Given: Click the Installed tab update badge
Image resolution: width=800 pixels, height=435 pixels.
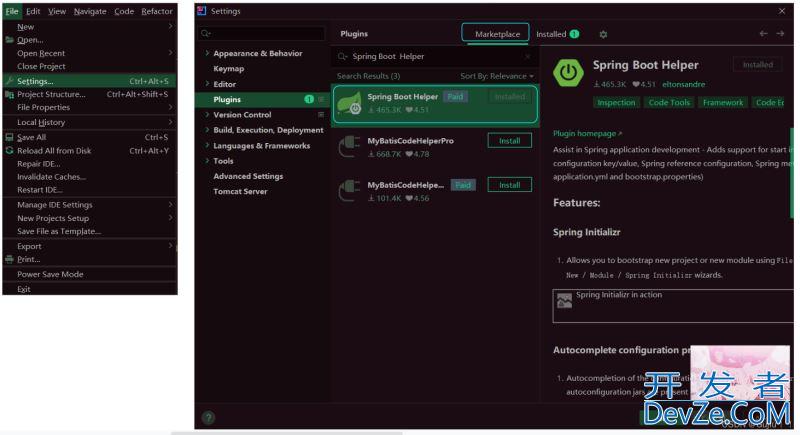Looking at the screenshot, I should click(x=574, y=34).
